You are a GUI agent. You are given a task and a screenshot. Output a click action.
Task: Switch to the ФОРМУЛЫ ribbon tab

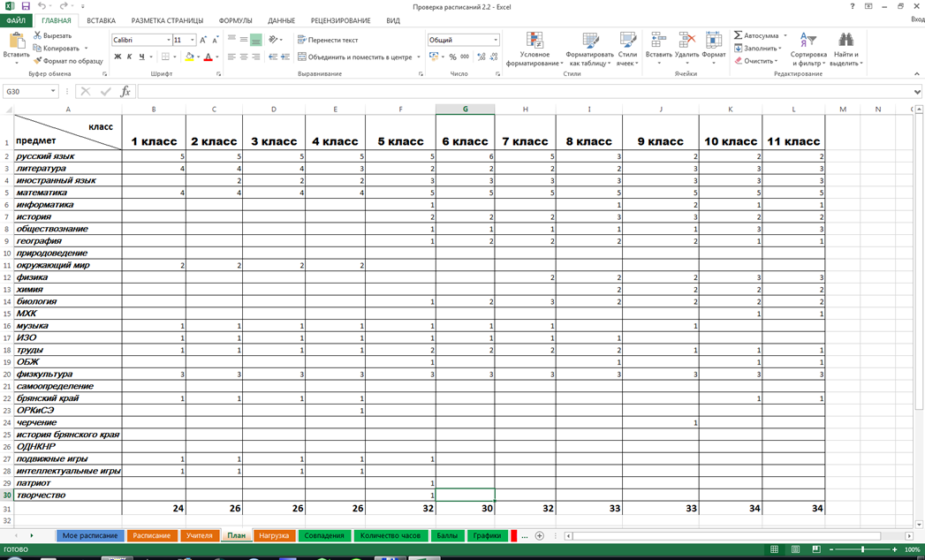pyautogui.click(x=236, y=20)
